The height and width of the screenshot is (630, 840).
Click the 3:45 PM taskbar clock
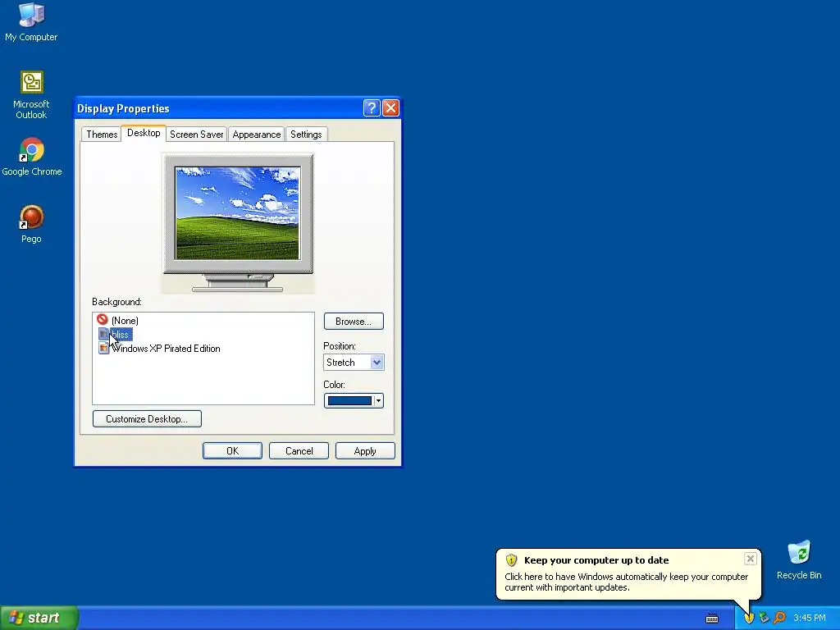(x=810, y=619)
